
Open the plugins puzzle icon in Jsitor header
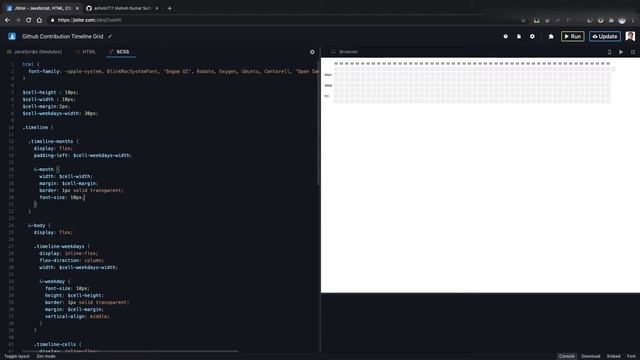[x=551, y=36]
